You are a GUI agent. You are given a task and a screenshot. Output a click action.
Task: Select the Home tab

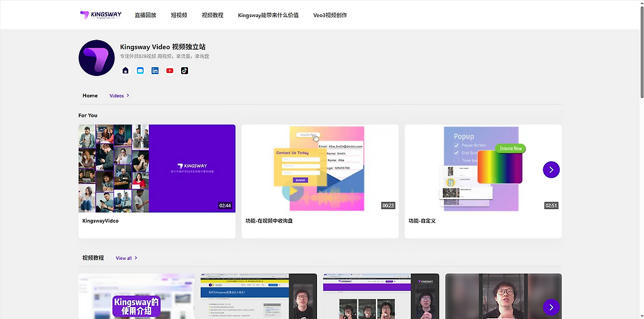90,95
